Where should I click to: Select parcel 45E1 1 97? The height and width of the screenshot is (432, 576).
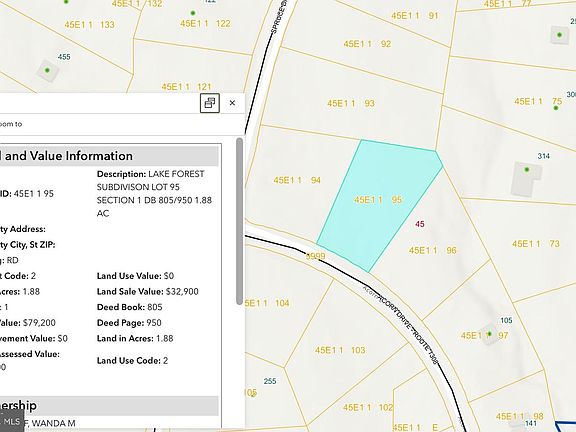485,335
